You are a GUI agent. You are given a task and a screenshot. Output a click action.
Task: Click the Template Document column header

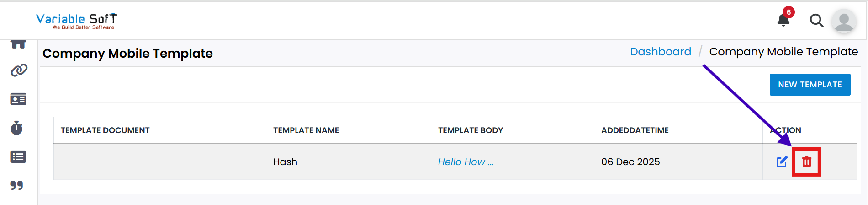105,130
